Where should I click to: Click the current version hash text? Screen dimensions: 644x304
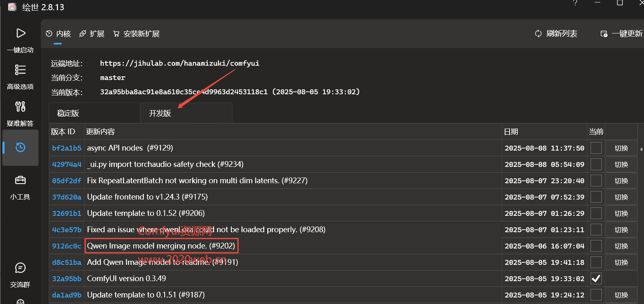[x=184, y=92]
